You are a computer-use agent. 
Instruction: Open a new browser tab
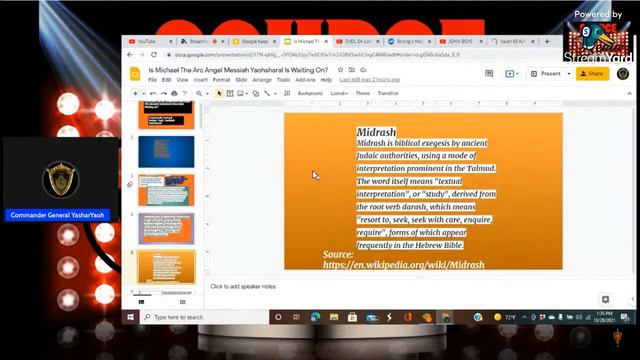point(547,41)
